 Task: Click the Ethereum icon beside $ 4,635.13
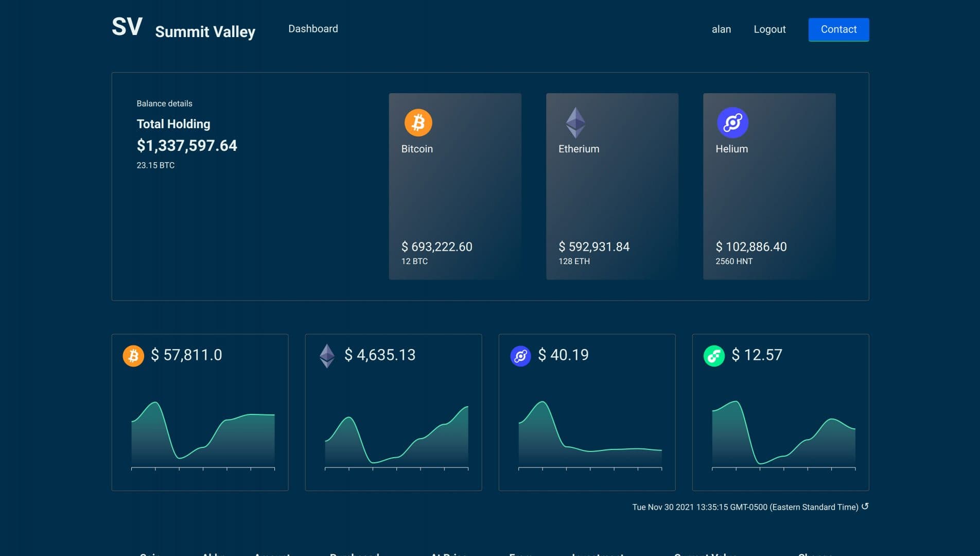tap(327, 356)
